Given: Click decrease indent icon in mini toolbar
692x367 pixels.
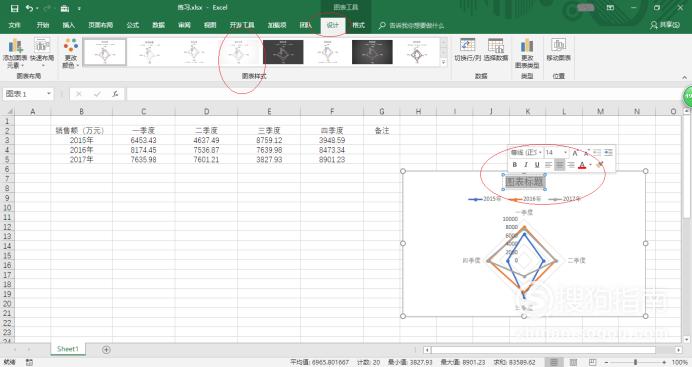Looking at the screenshot, I should (597, 153).
